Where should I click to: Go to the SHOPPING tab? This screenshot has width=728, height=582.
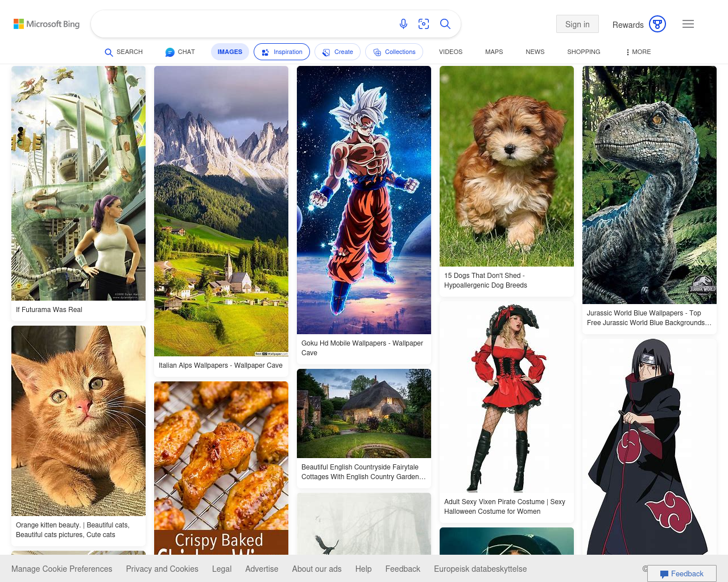pyautogui.click(x=584, y=52)
